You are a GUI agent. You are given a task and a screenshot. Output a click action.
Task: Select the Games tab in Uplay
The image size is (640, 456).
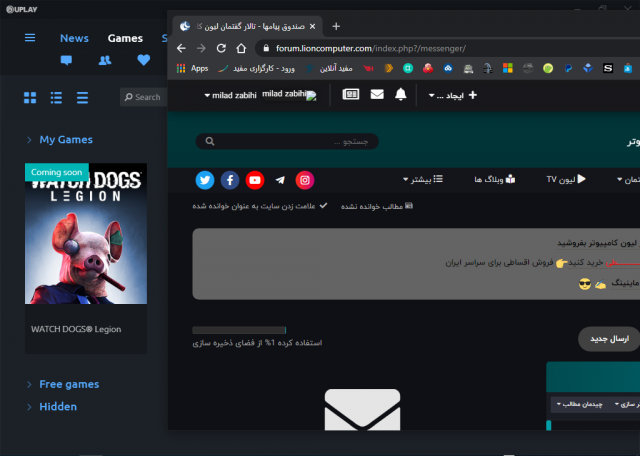point(125,38)
